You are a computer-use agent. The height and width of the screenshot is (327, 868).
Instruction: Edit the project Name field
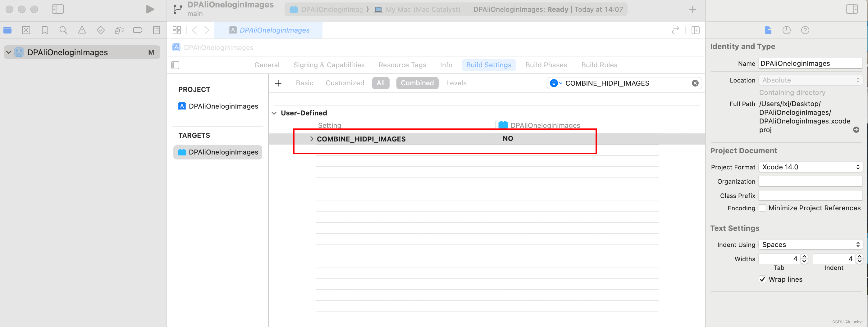point(810,64)
